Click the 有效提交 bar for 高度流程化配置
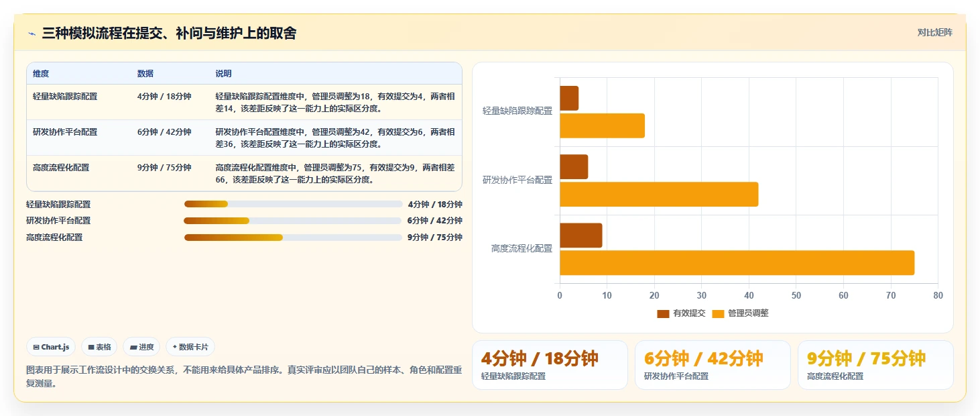The height and width of the screenshot is (416, 980). pyautogui.click(x=581, y=236)
